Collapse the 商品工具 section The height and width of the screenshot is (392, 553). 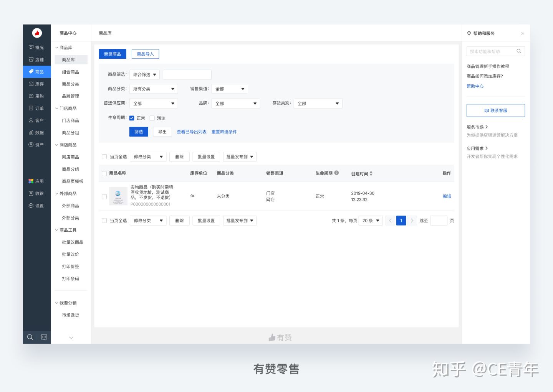[x=67, y=230]
